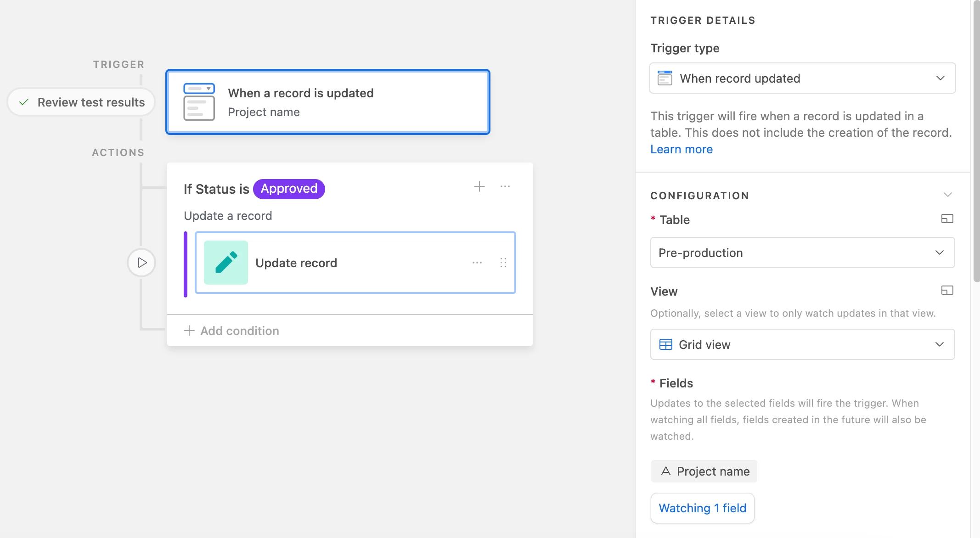Click the play/test action button
The height and width of the screenshot is (538, 980).
pyautogui.click(x=141, y=263)
